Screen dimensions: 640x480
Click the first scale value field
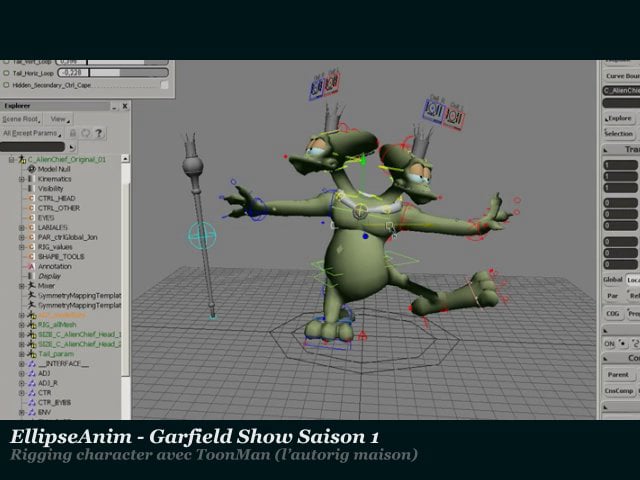tap(620, 165)
